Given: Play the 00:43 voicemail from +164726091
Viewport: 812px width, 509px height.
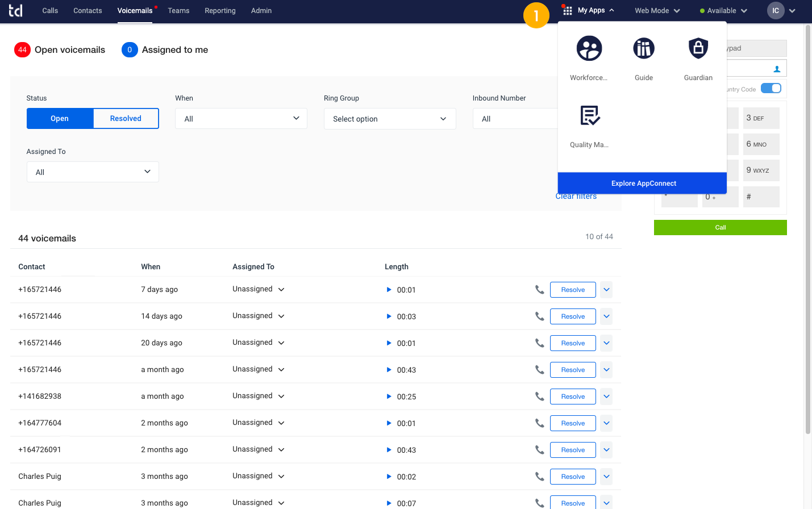Looking at the screenshot, I should pyautogui.click(x=389, y=450).
